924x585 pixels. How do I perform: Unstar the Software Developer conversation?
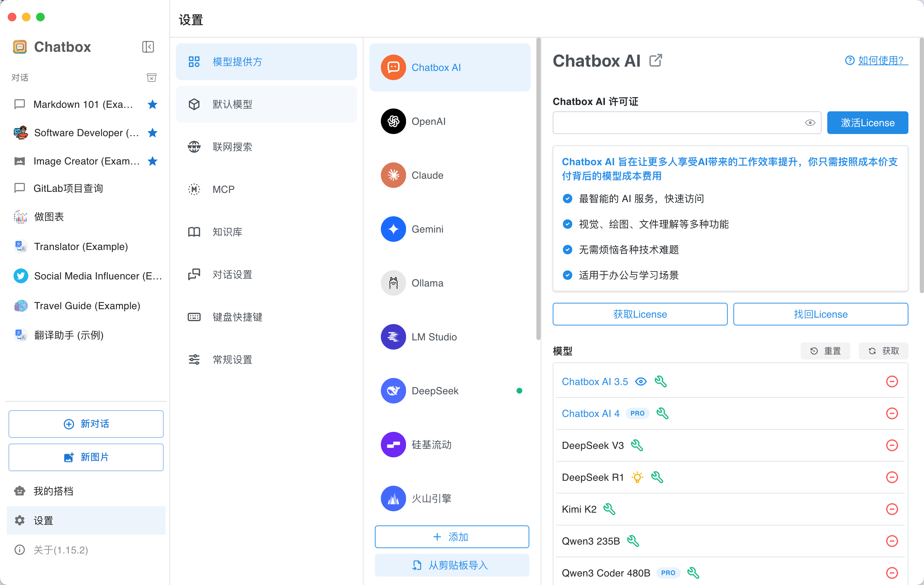(152, 133)
